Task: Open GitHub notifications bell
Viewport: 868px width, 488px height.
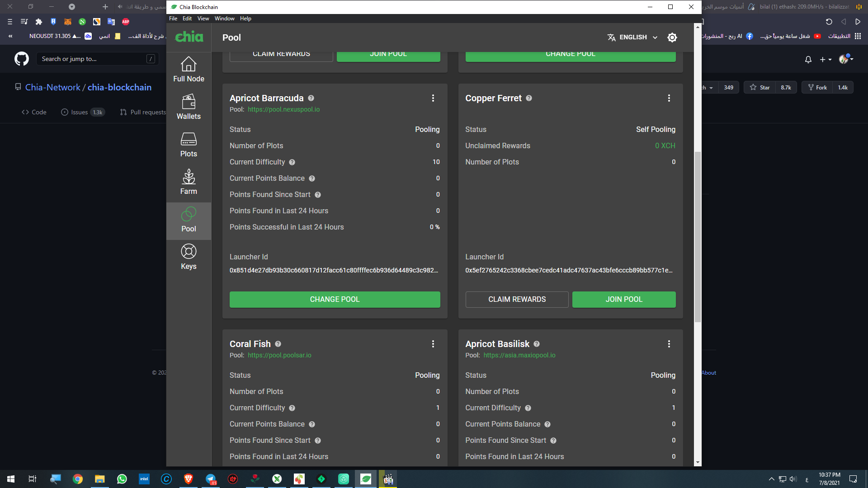Action: 808,59
